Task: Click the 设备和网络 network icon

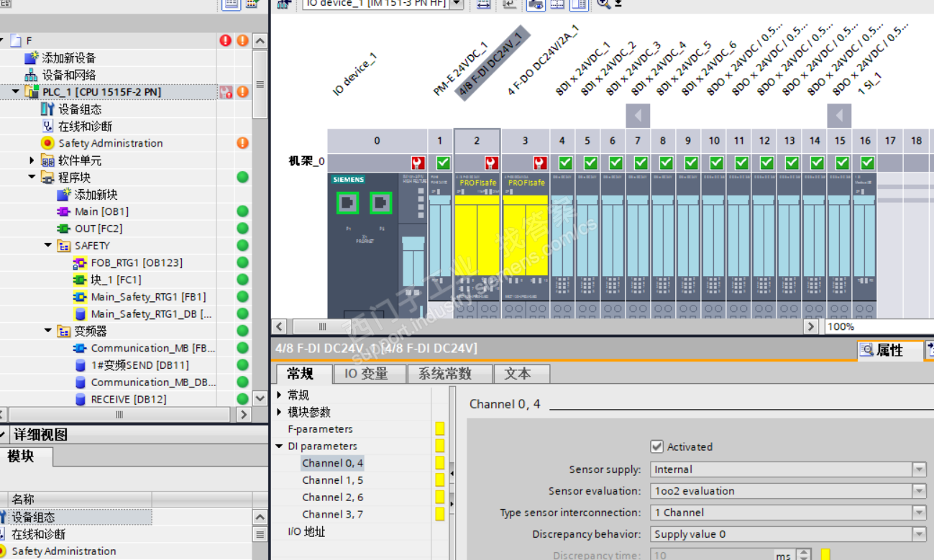Action: [32, 75]
